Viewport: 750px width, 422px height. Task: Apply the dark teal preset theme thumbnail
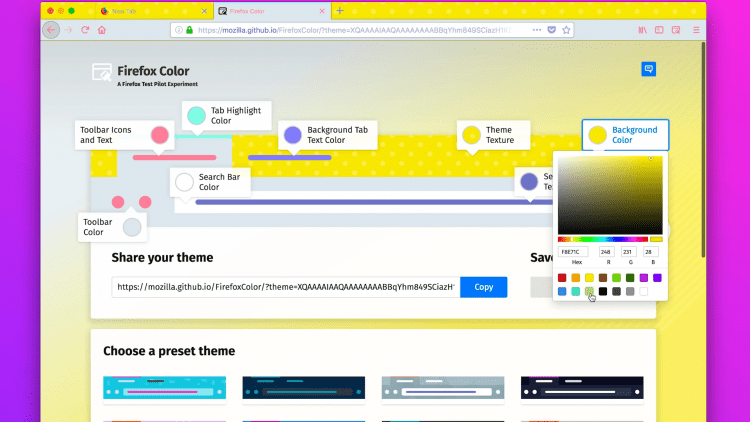[x=304, y=388]
